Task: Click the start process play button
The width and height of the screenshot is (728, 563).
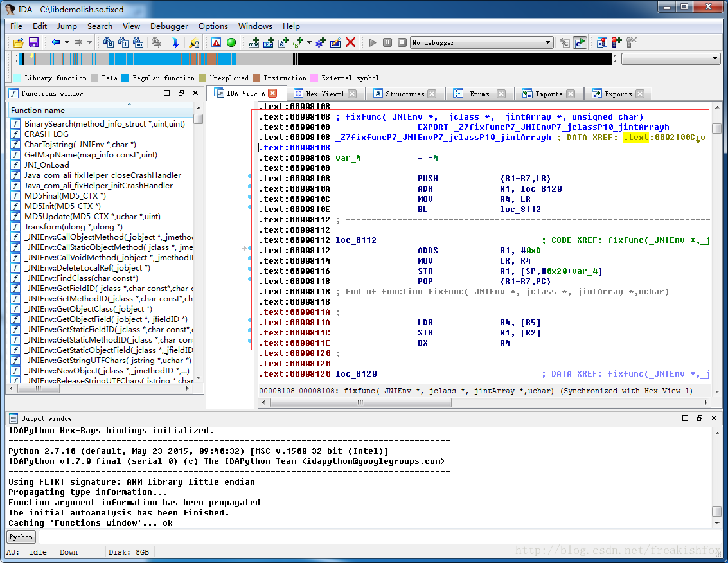Action: click(373, 42)
